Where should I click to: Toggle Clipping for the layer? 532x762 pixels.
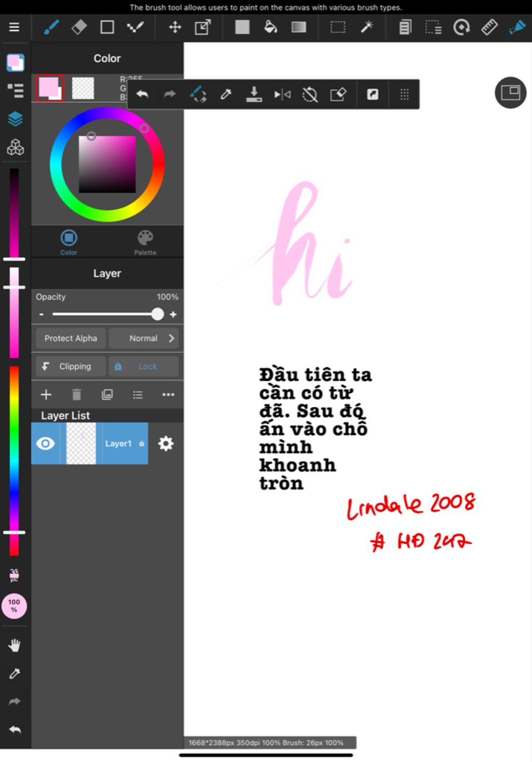coord(71,366)
